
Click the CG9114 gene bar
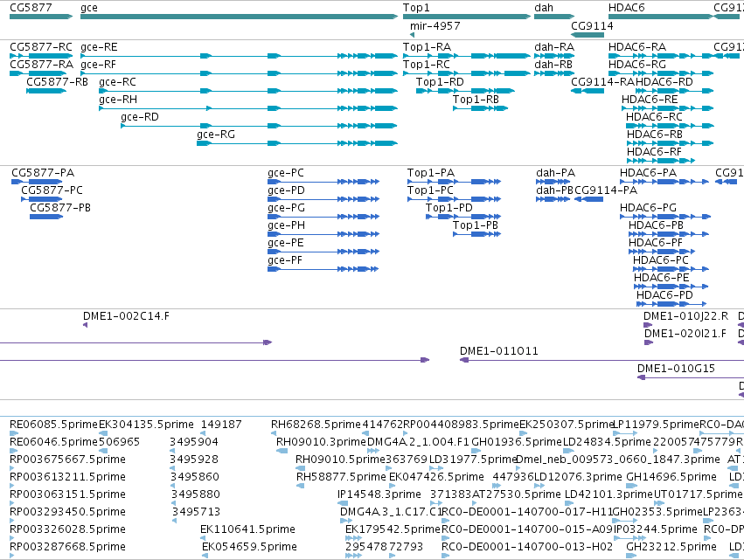coord(588,35)
